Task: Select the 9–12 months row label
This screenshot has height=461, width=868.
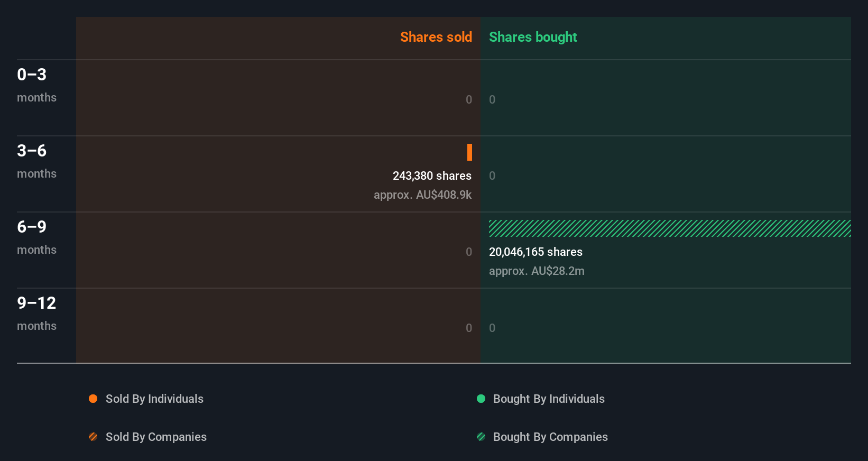Action: [x=36, y=313]
